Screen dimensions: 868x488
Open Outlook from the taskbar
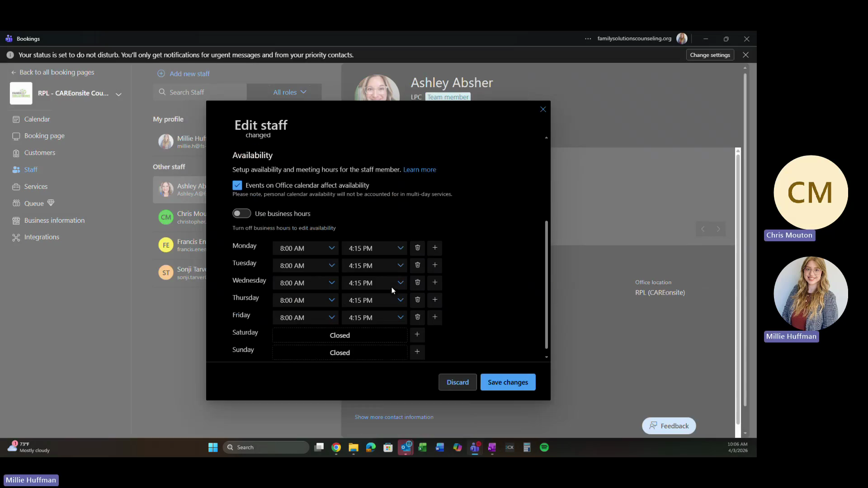(406, 447)
